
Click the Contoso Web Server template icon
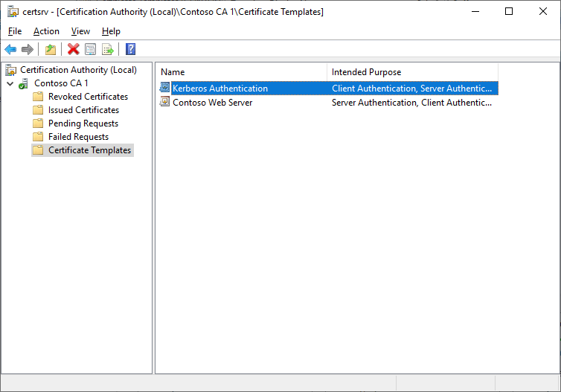click(165, 103)
